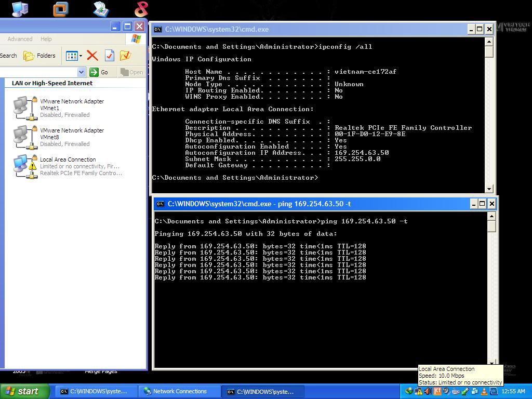Click the download manager globe tray icon
Screen dimensions: 532x399
pyautogui.click(x=409, y=391)
